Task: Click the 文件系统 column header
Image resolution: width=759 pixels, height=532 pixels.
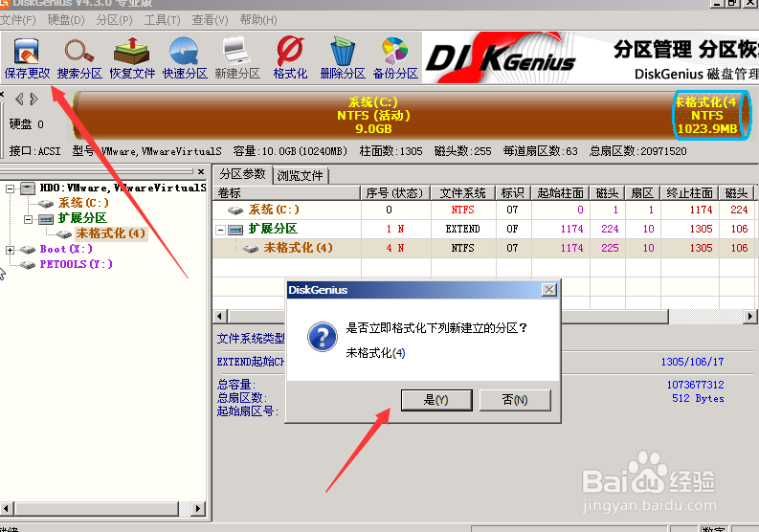Action: 462,193
